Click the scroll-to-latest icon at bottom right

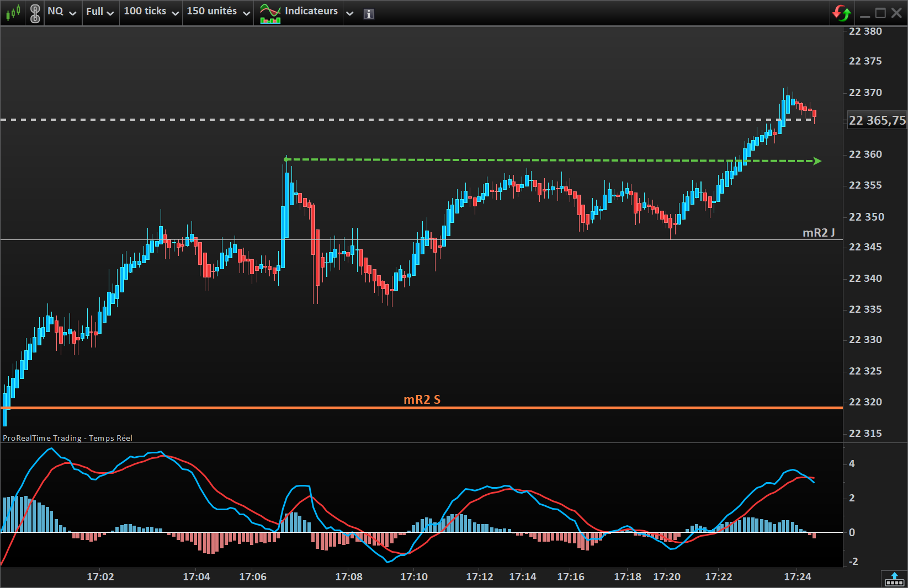click(894, 579)
